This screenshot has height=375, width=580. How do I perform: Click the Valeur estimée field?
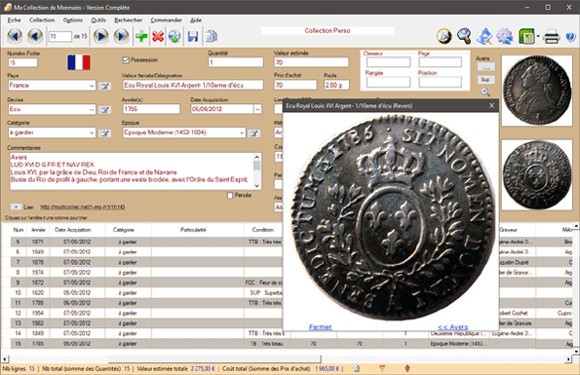(x=311, y=62)
